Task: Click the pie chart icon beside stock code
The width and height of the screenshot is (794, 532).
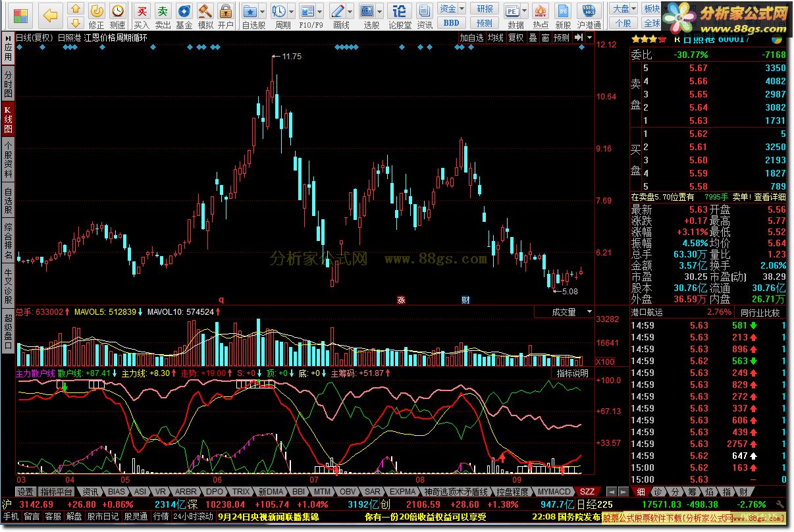Action: pyautogui.click(x=778, y=38)
